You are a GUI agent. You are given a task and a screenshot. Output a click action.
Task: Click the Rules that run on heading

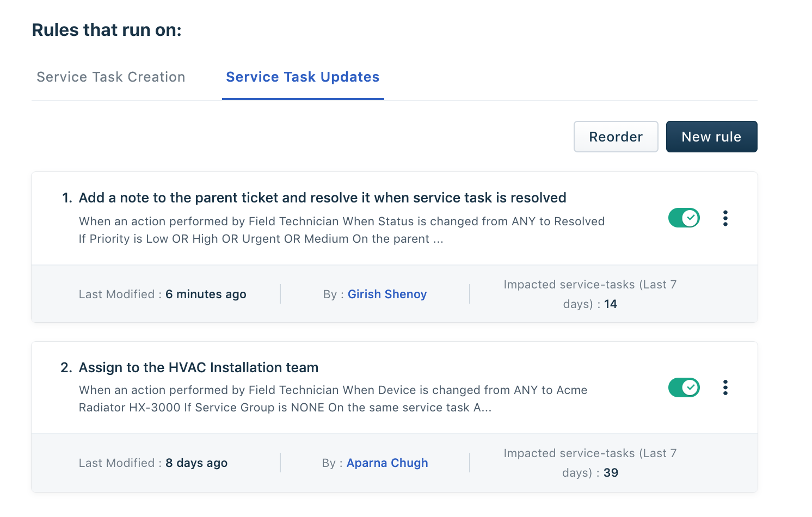(x=107, y=30)
